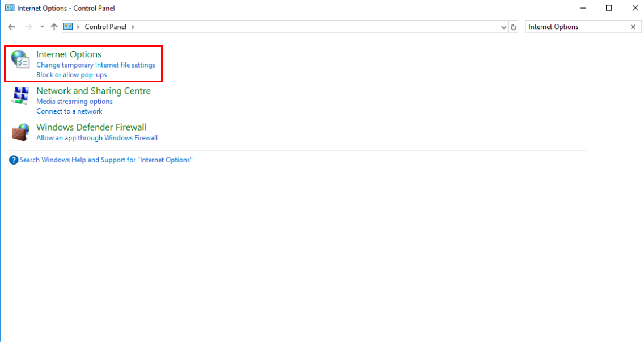644x344 pixels.
Task: Expand chevron before Control Panel breadcrumb
Action: pyautogui.click(x=78, y=27)
